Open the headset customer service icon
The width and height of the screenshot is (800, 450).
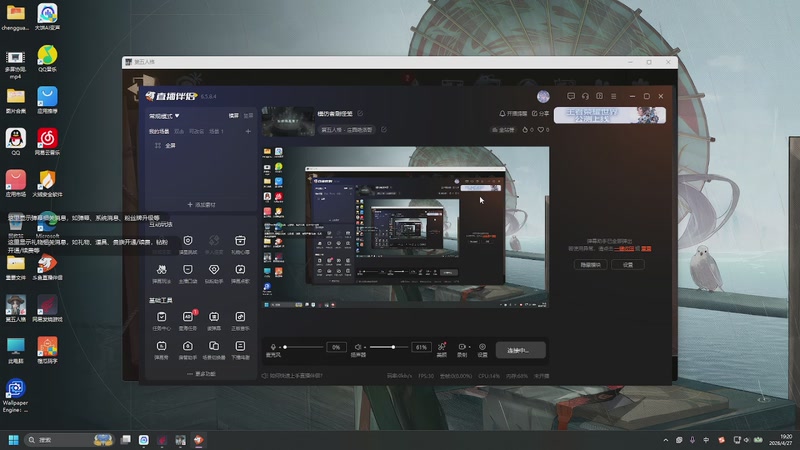585,96
